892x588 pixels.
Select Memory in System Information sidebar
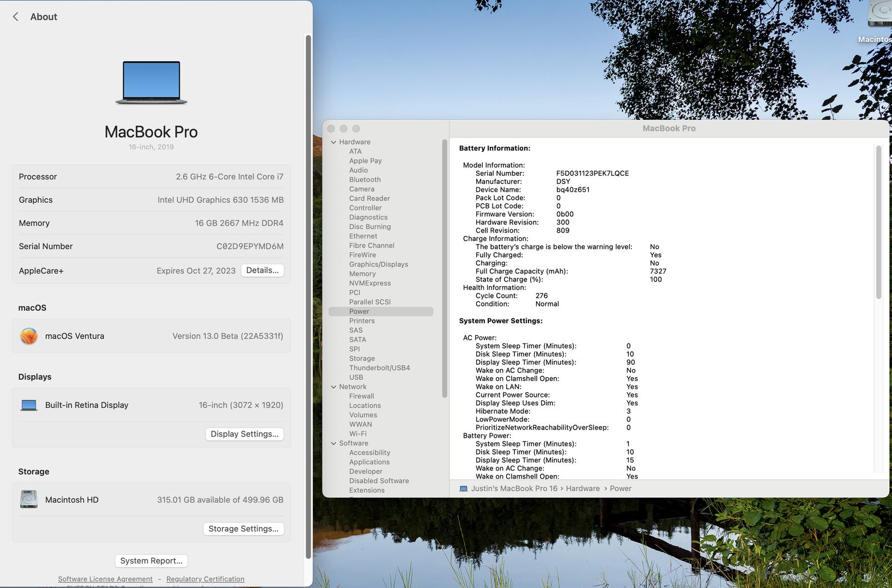coord(362,274)
